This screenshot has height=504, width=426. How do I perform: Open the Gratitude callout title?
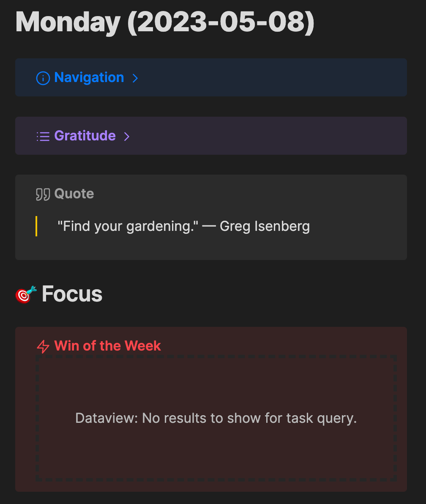click(85, 136)
